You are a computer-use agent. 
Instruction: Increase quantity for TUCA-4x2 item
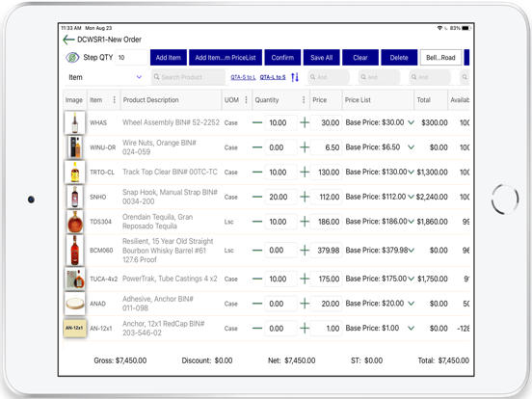(x=305, y=279)
